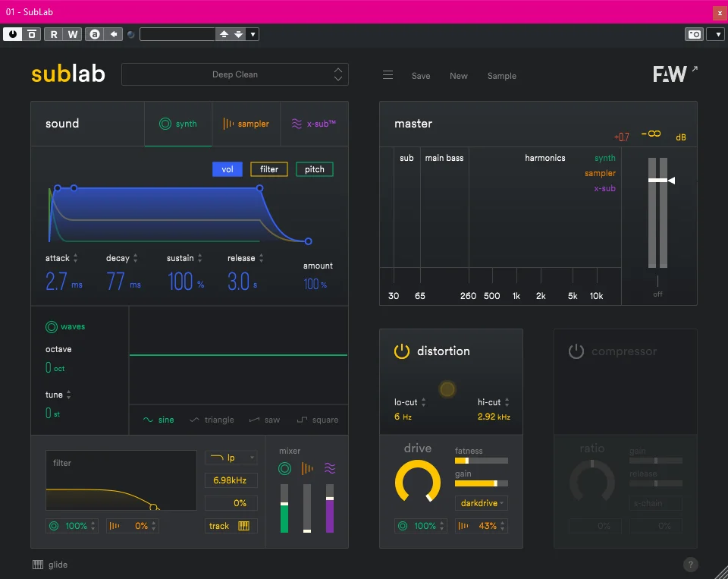Screen dimensions: 728x579
Task: Click the Sample button
Action: [502, 76]
